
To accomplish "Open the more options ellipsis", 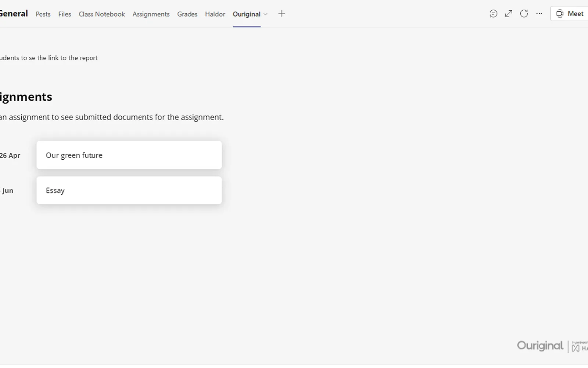I will [x=539, y=14].
